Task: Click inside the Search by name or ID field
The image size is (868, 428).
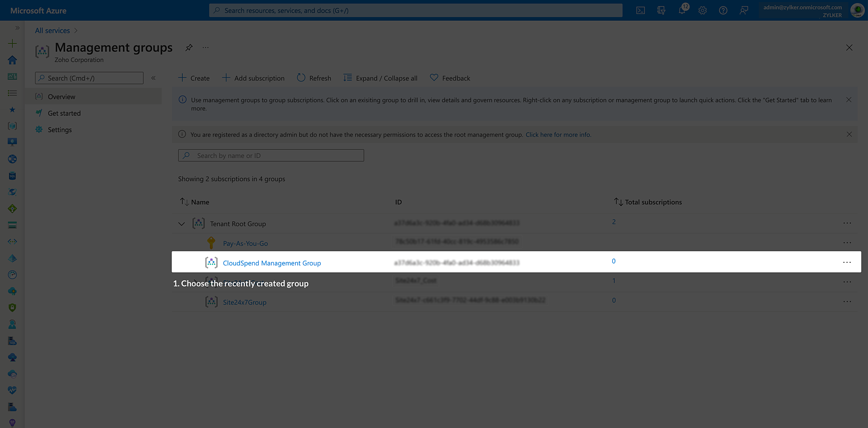Action: click(270, 155)
